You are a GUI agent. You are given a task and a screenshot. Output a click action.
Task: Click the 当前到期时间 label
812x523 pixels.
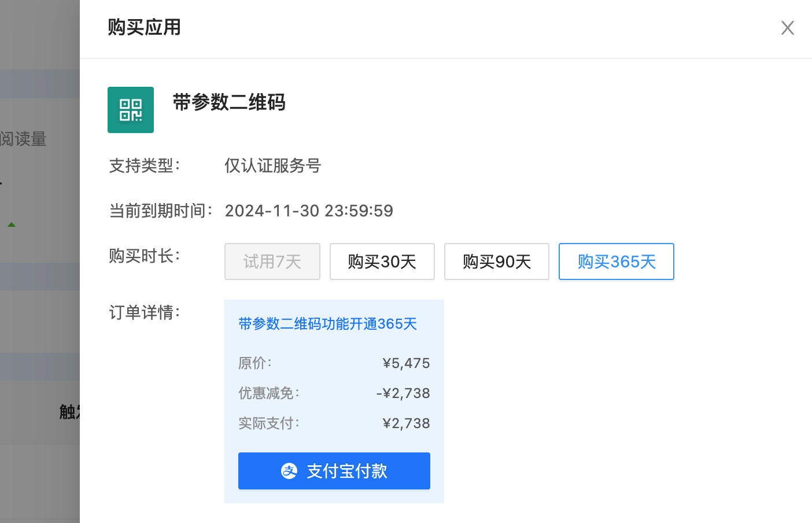161,211
